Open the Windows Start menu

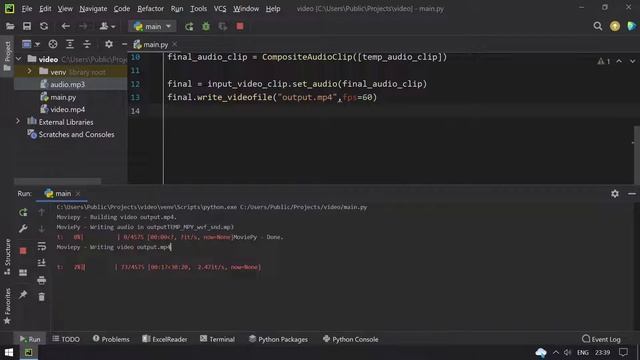pyautogui.click(x=9, y=352)
